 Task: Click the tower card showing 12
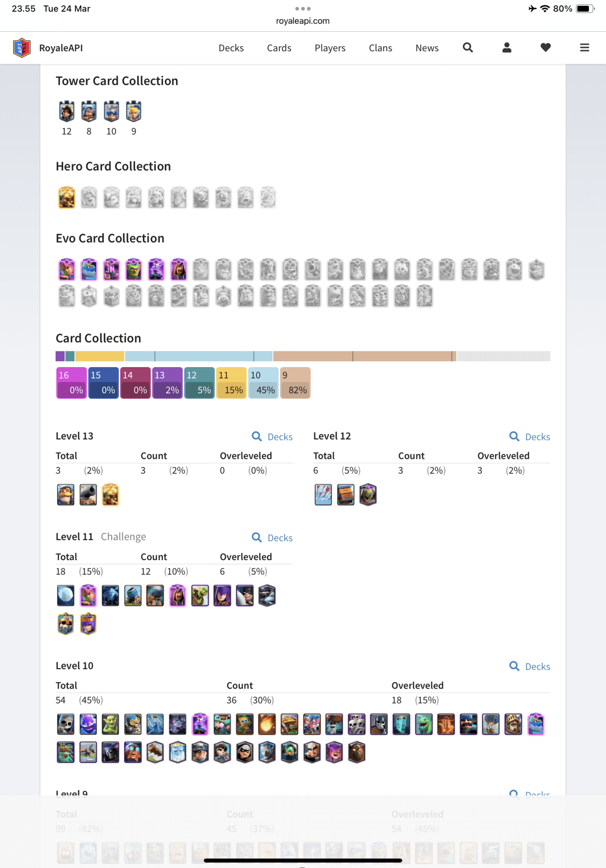[66, 112]
